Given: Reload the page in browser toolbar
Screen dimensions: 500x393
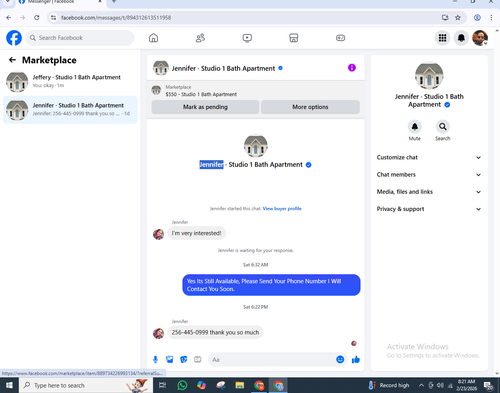Looking at the screenshot, I should point(37,18).
